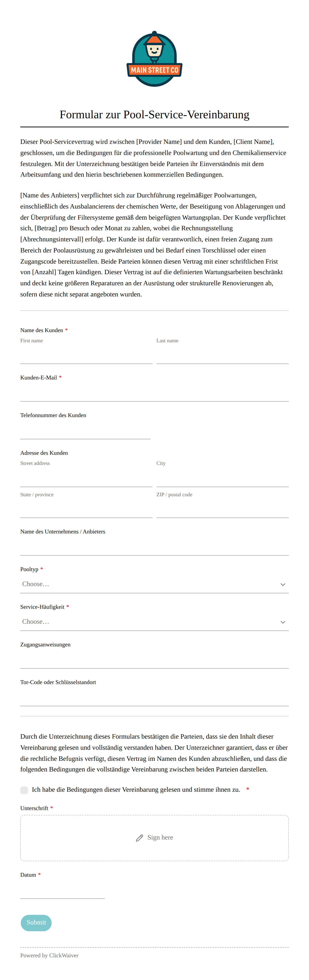Select the City input field
309x980 pixels.
pos(223,478)
